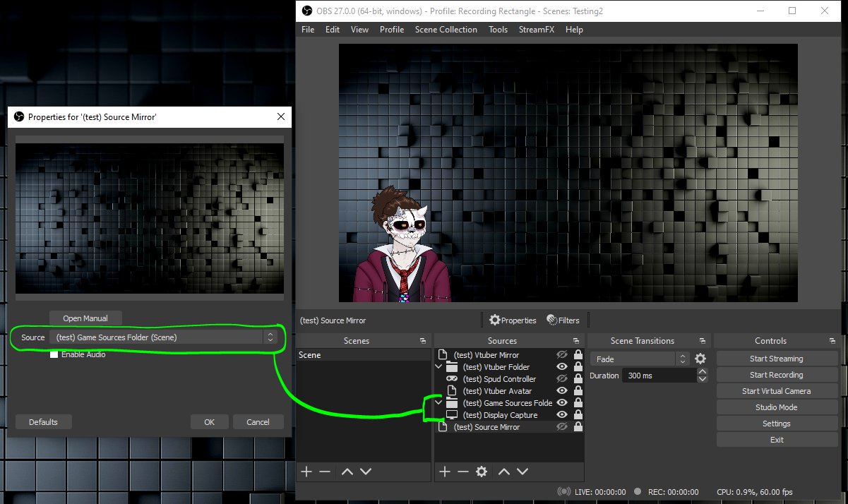This screenshot has height=504, width=848.
Task: Open the Scene Collection menu
Action: (446, 30)
